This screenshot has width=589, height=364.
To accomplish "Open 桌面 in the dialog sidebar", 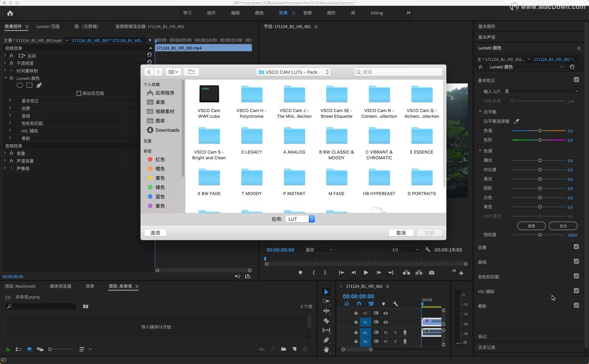I will click(156, 102).
